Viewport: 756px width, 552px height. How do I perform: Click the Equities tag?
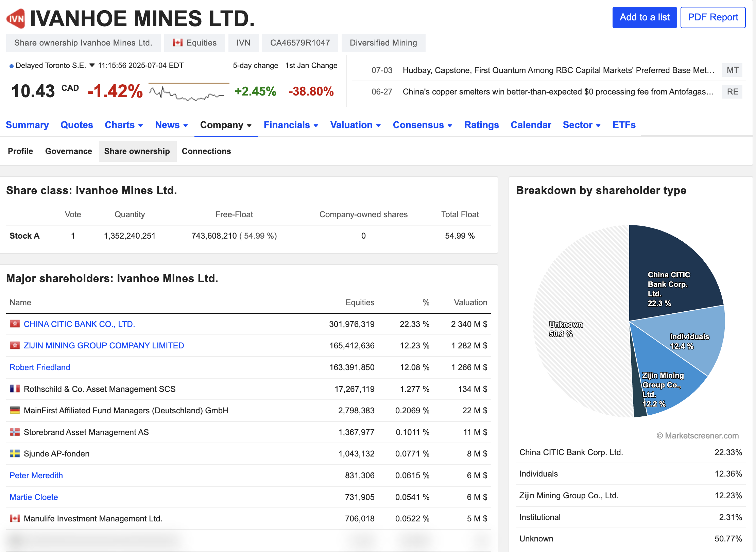pyautogui.click(x=194, y=42)
